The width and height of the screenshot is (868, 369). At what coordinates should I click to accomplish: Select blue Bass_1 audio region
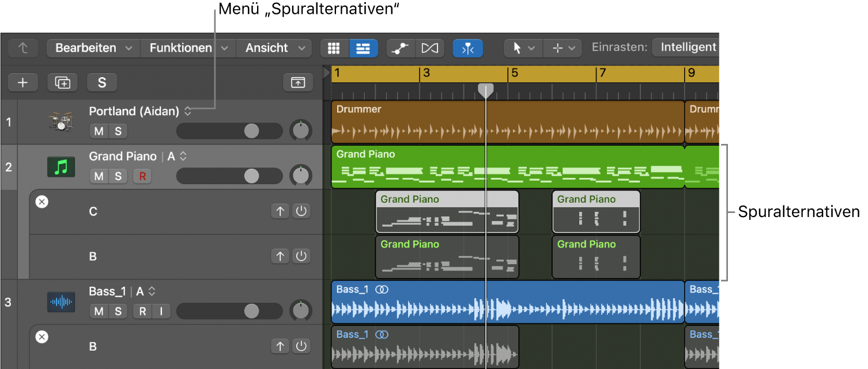508,302
